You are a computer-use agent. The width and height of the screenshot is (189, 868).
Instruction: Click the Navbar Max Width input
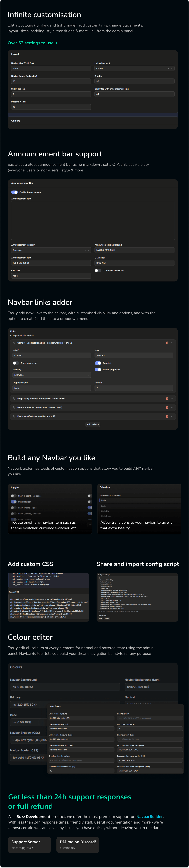tap(51, 68)
